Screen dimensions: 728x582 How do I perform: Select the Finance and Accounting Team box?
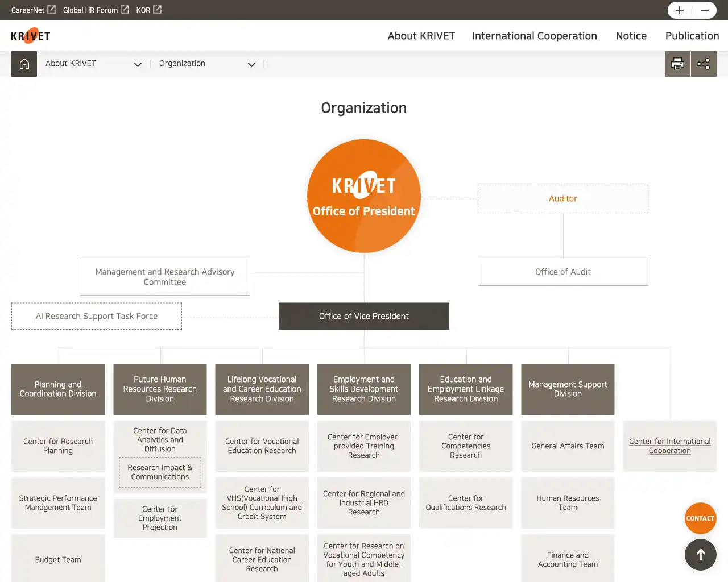tap(568, 559)
